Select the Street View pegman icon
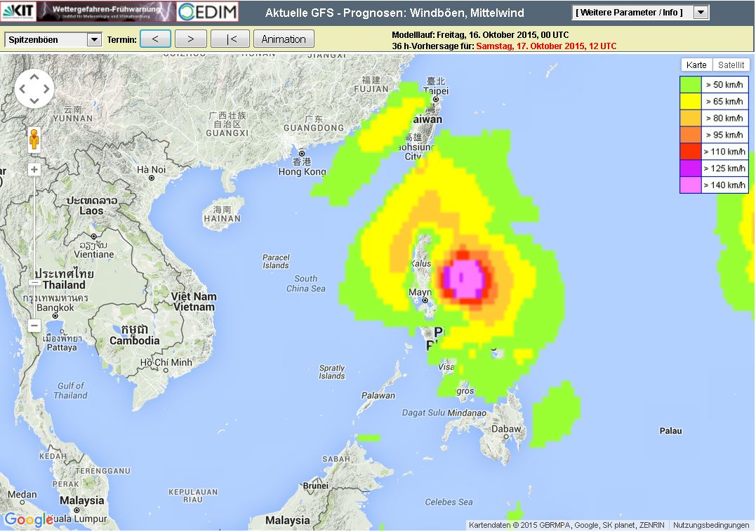 point(34,139)
